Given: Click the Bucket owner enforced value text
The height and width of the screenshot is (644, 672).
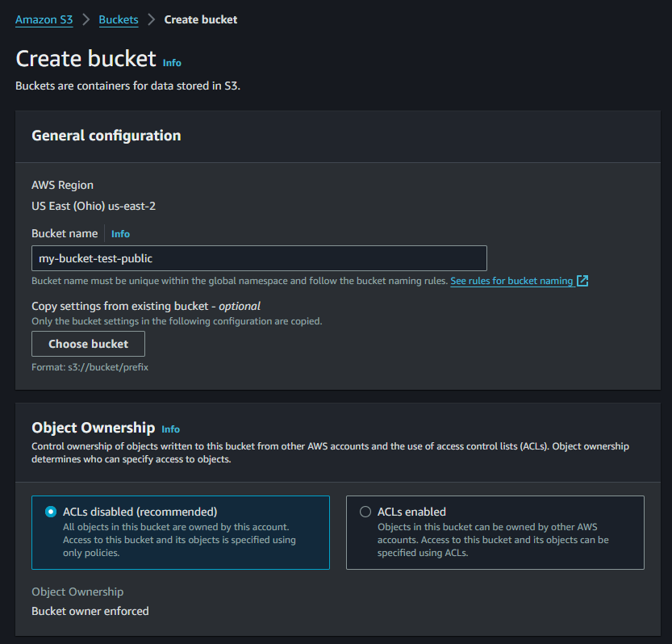Looking at the screenshot, I should click(90, 611).
